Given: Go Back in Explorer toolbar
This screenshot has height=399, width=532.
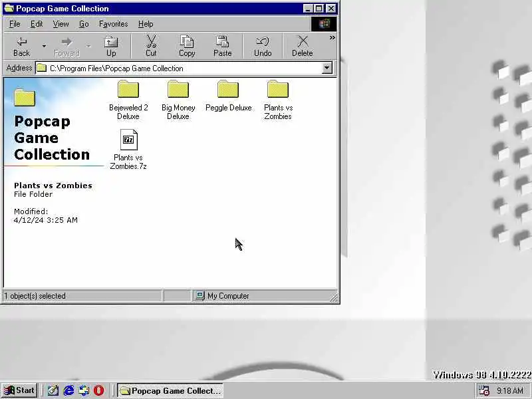Looking at the screenshot, I should coord(22,47).
